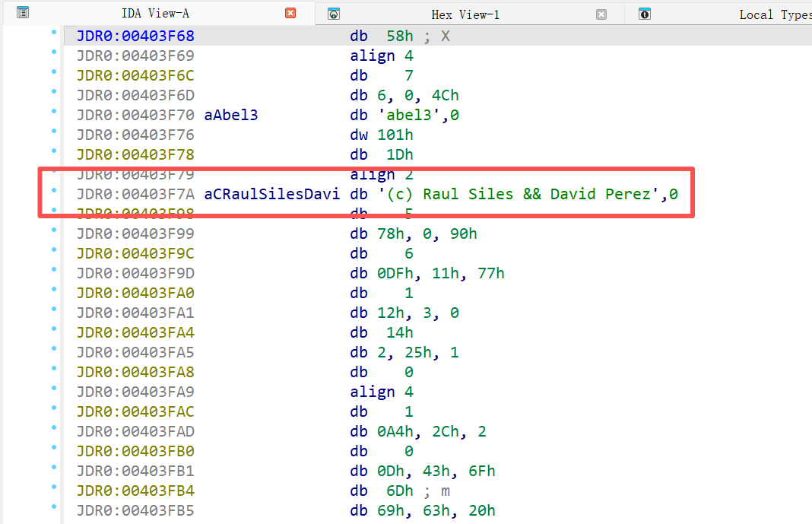Click address JDR0:00403FAC
The image size is (812, 524).
(x=135, y=411)
